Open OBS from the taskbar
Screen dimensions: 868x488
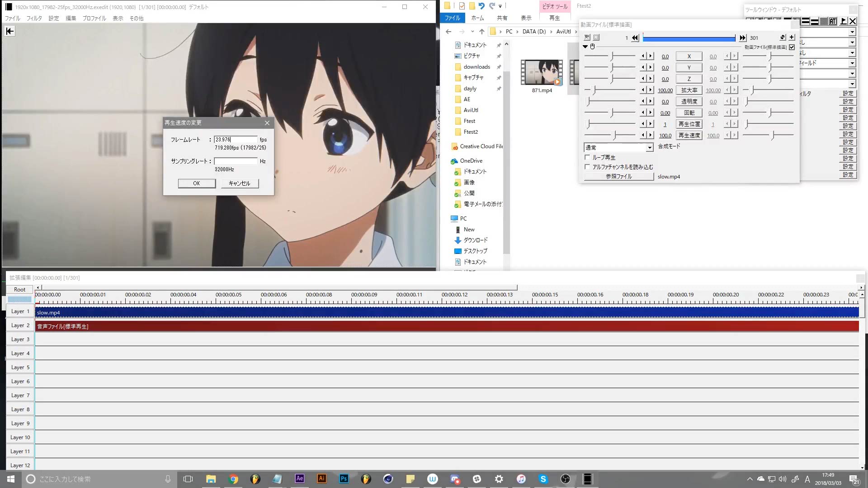(565, 479)
